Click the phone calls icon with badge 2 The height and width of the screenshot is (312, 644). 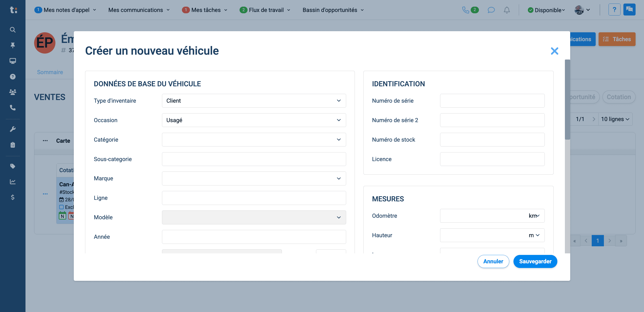pos(470,10)
